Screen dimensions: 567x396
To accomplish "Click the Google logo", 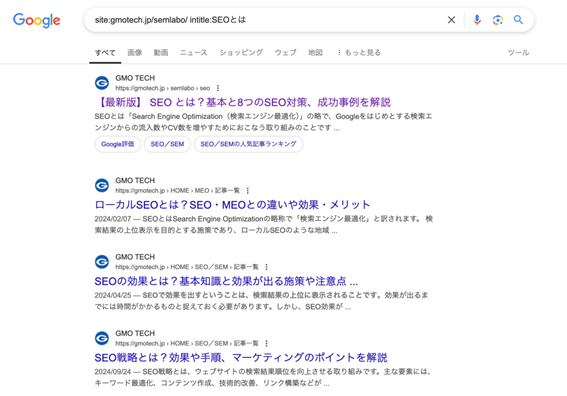I will pos(37,20).
